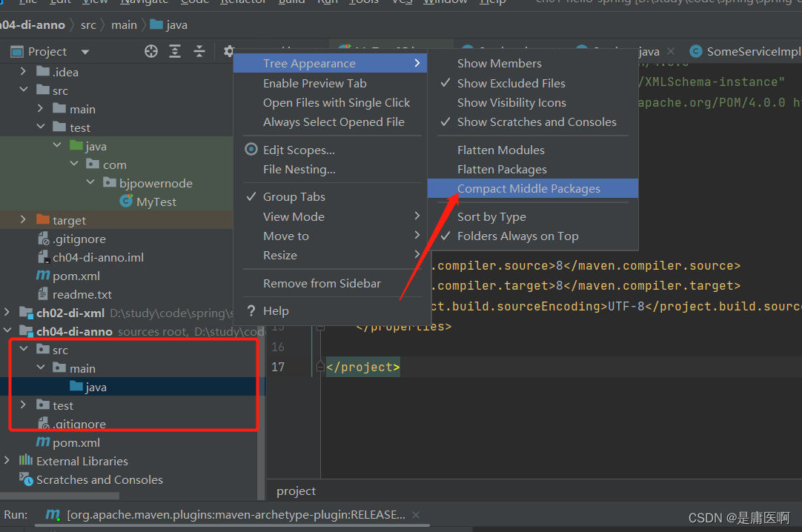Viewport: 802px width, 532px height.
Task: Enable Show Members option
Action: pyautogui.click(x=532, y=64)
